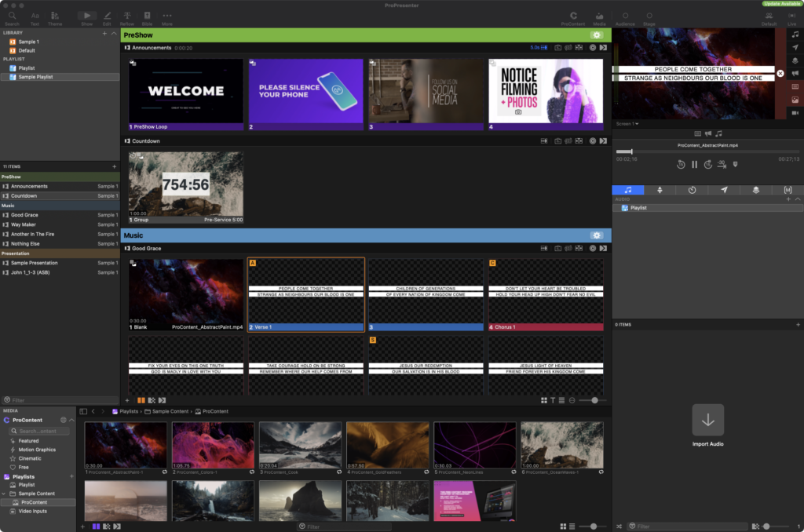Switch to the timers tab
804x532 pixels.
point(692,190)
